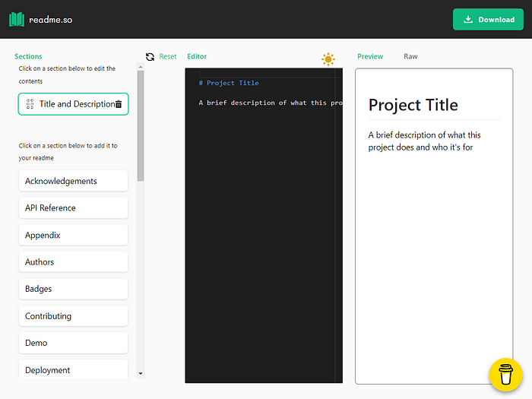Click the 'A brief description' line in editor
This screenshot has height=399, width=532.
pos(271,103)
